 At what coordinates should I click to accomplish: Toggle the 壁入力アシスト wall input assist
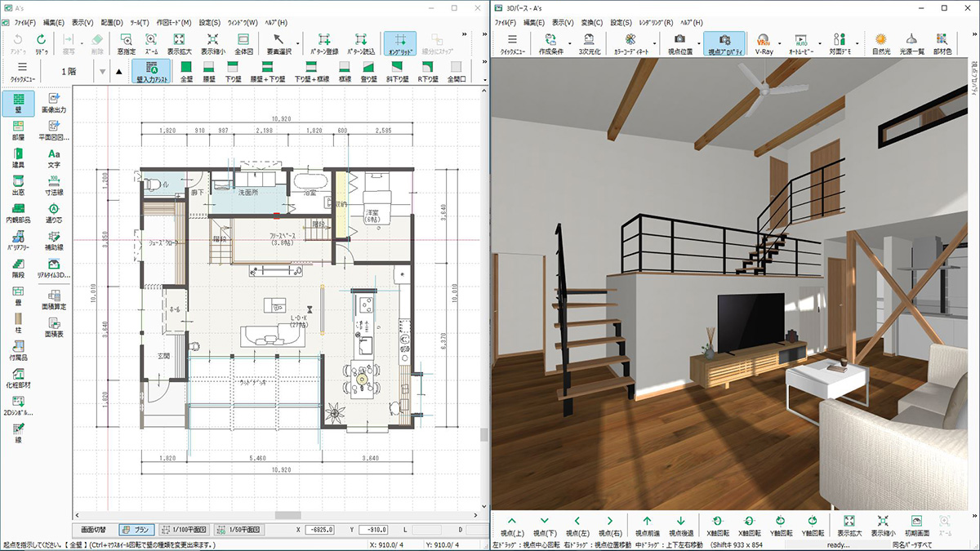point(151,71)
